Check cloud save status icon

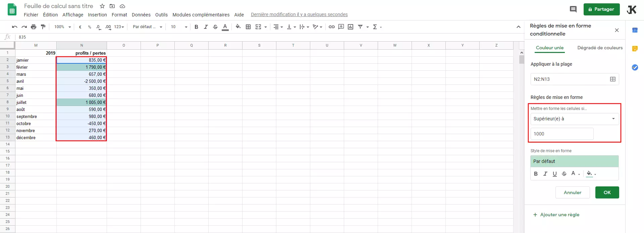122,6
